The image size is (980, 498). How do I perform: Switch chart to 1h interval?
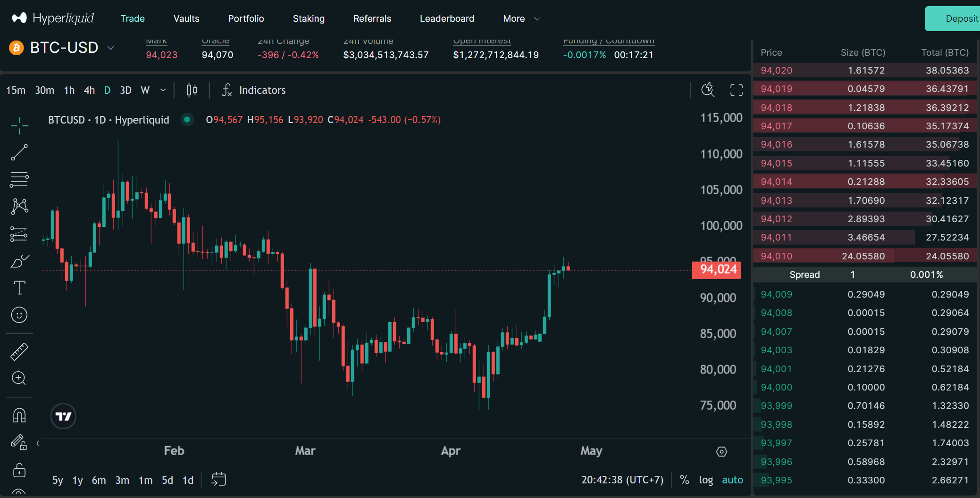pyautogui.click(x=69, y=90)
